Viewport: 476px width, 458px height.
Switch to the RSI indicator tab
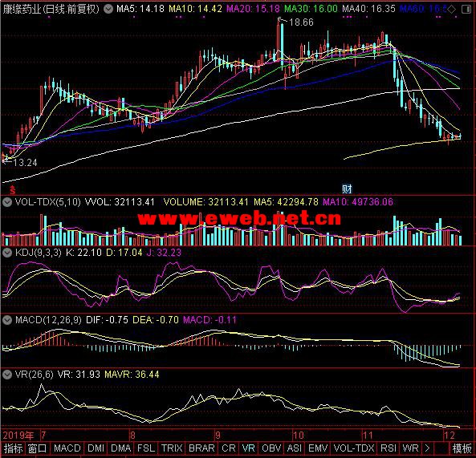coord(389,448)
